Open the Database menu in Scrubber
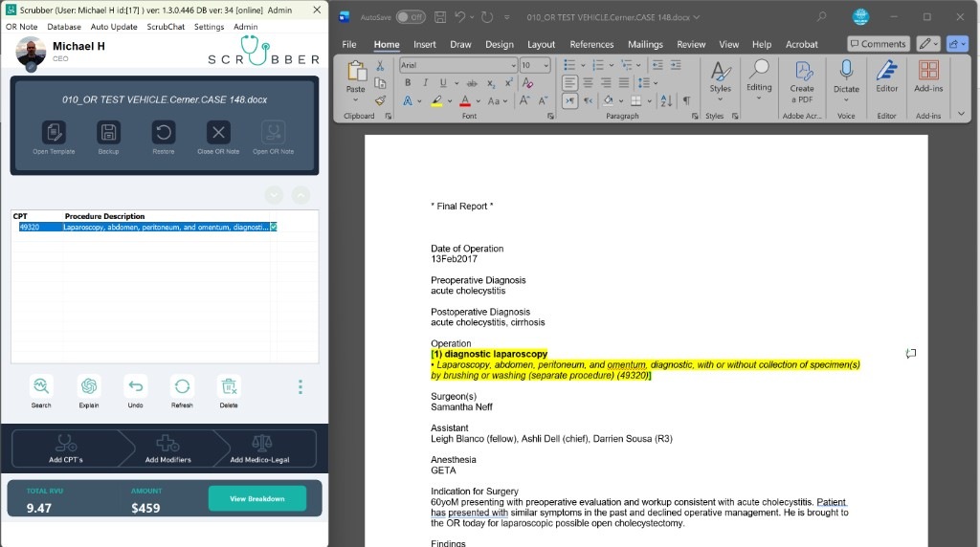 point(64,27)
